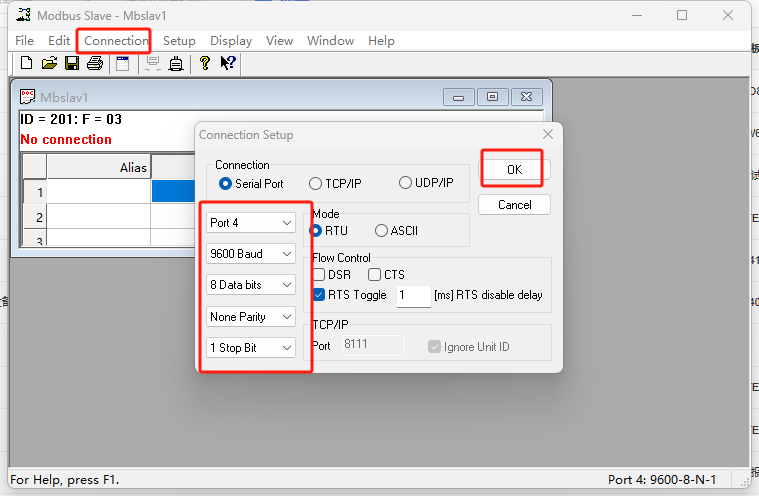Viewport: 759px width, 496px height.
Task: Close the Mbslav1 child window
Action: tap(527, 97)
